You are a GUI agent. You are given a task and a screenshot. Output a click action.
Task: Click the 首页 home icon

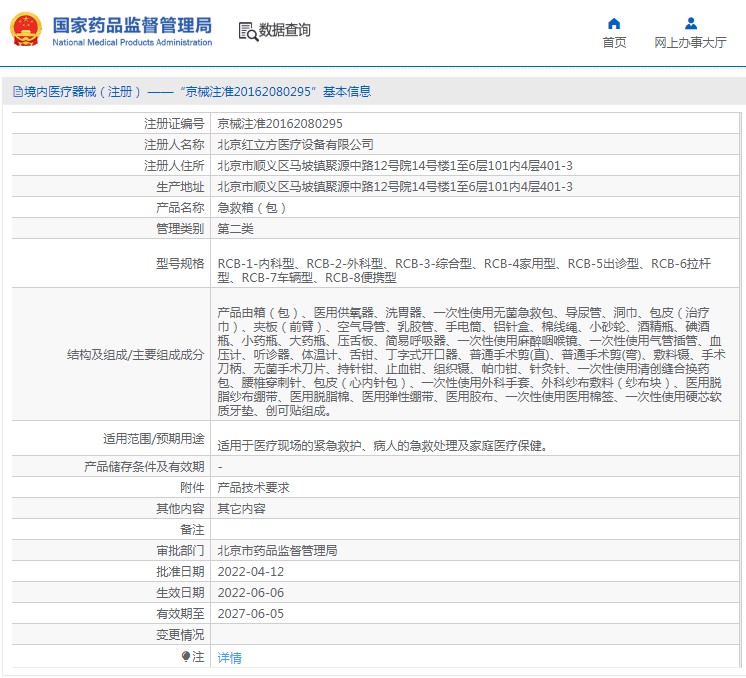(614, 23)
